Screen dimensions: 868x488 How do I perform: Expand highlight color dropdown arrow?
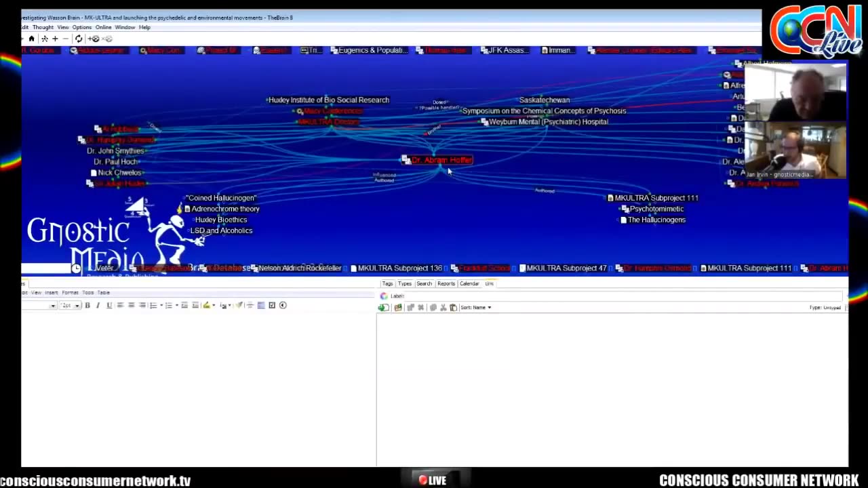pos(214,306)
